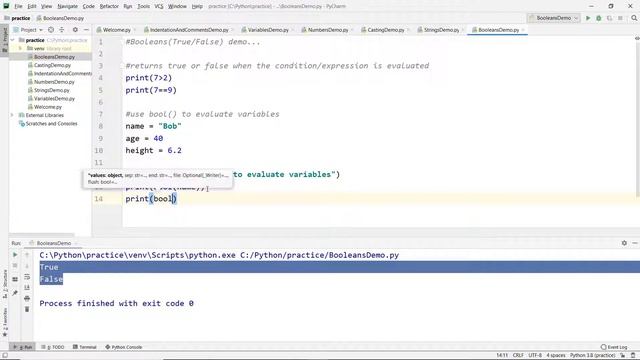Open Search Everywhere magnifier icon
The height and width of the screenshot is (360, 640).
634,18
